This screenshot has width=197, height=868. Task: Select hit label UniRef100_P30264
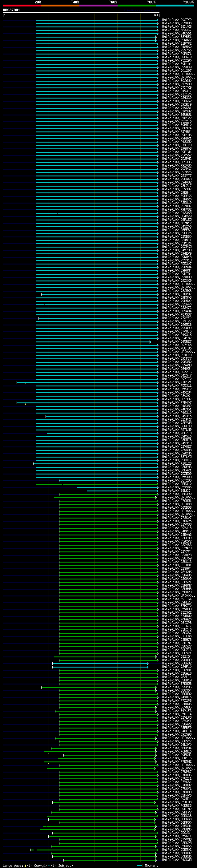176,396
